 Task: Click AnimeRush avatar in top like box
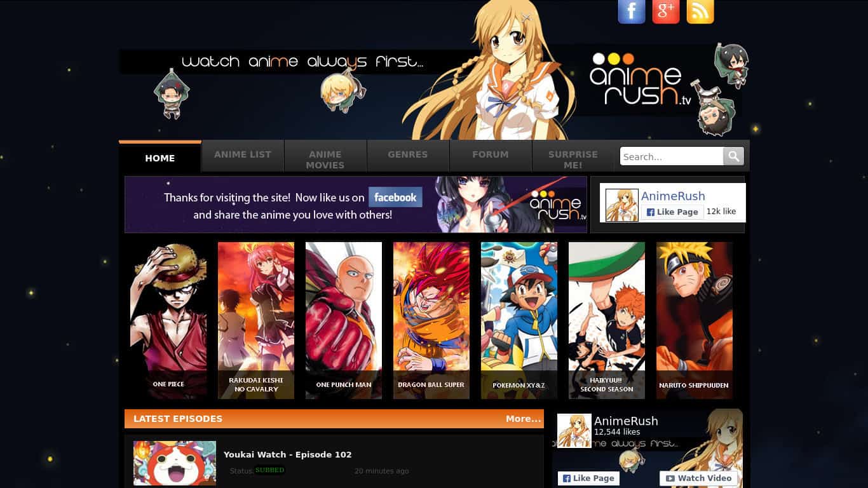pos(622,205)
